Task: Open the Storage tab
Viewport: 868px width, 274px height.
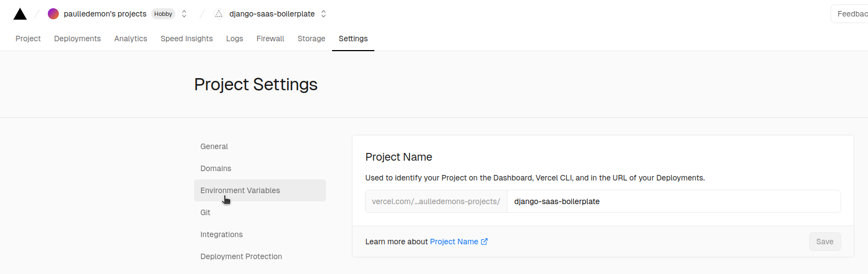Action: coord(311,39)
